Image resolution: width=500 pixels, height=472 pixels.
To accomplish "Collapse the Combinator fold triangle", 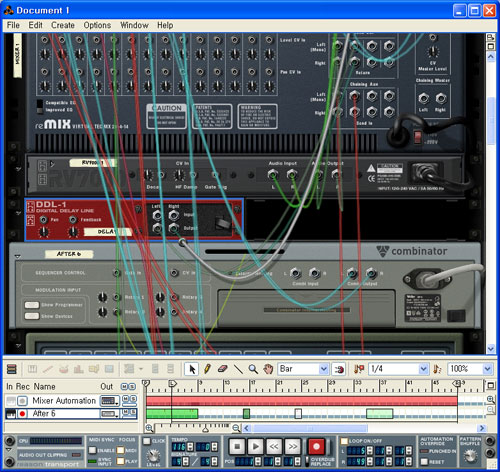I will tap(18, 257).
